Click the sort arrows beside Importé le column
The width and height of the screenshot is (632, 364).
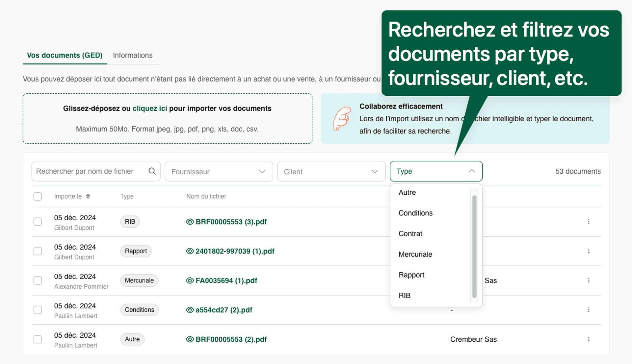click(x=88, y=196)
